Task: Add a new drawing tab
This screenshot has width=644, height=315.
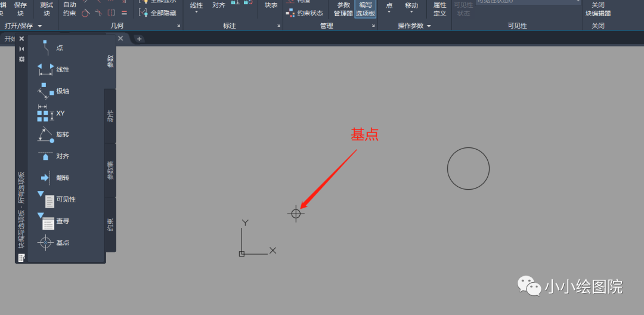Action: pyautogui.click(x=139, y=39)
